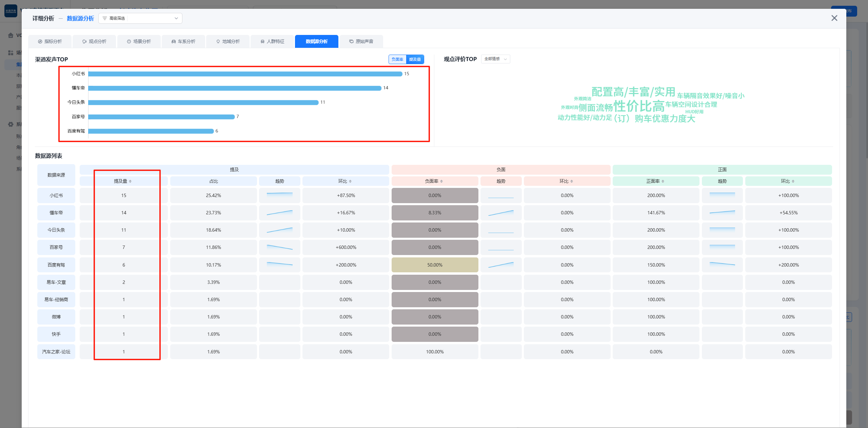
Task: Click the 人群特征 people icon
Action: 262,41
